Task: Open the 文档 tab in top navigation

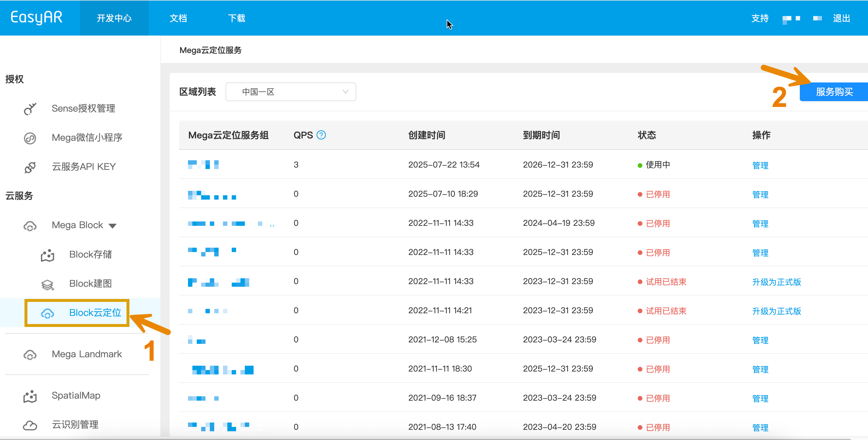Action: [x=178, y=18]
